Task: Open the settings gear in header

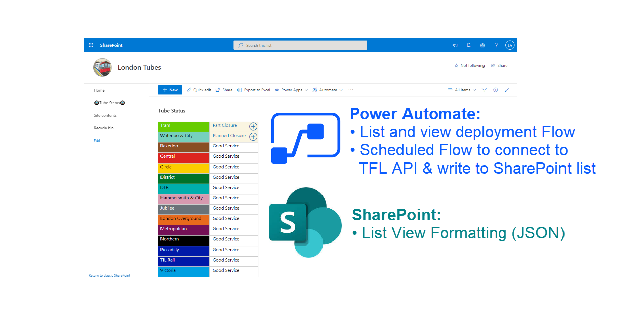Action: (x=482, y=45)
